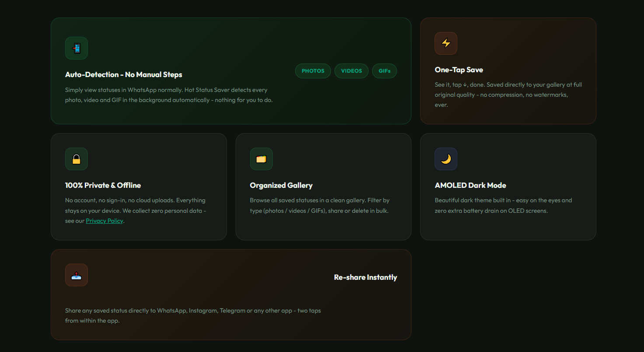Open the Privacy Policy link
644x352 pixels.
(x=104, y=221)
